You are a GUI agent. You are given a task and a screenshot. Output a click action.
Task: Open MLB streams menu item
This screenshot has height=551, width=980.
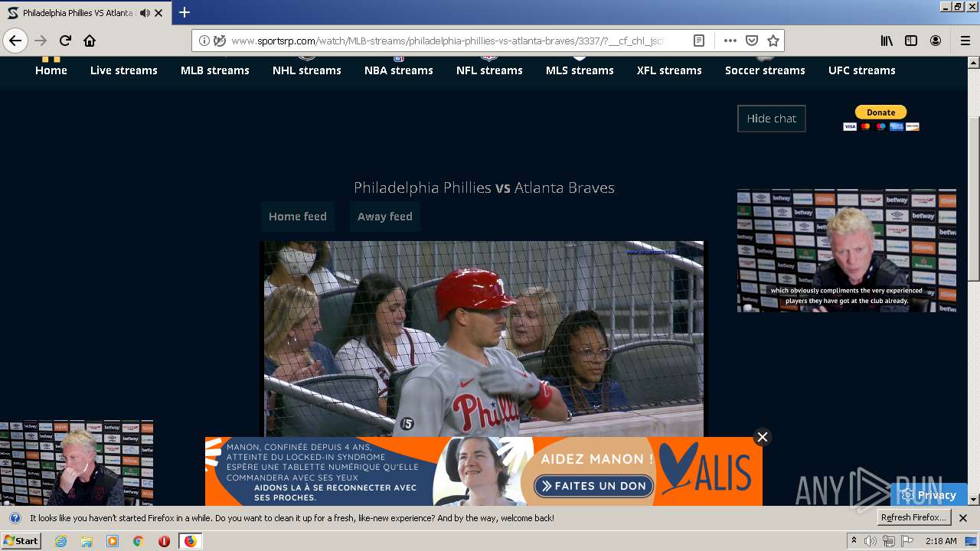(215, 70)
